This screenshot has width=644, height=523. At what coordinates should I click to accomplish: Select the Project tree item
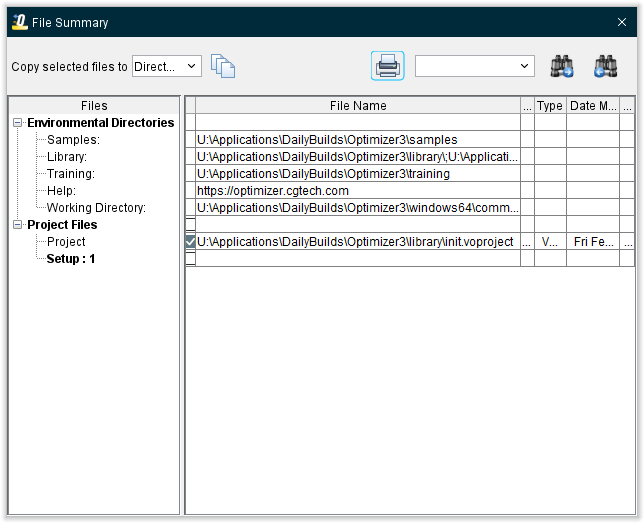(x=66, y=242)
